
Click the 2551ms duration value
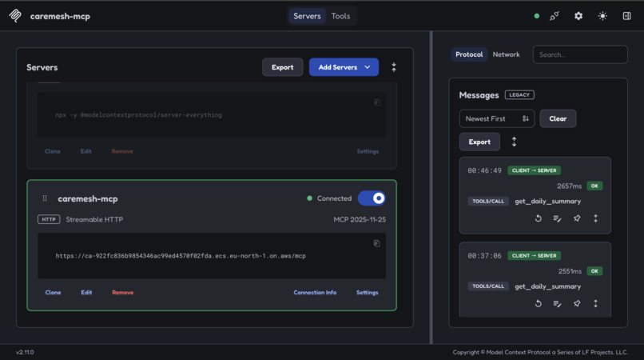click(x=570, y=271)
